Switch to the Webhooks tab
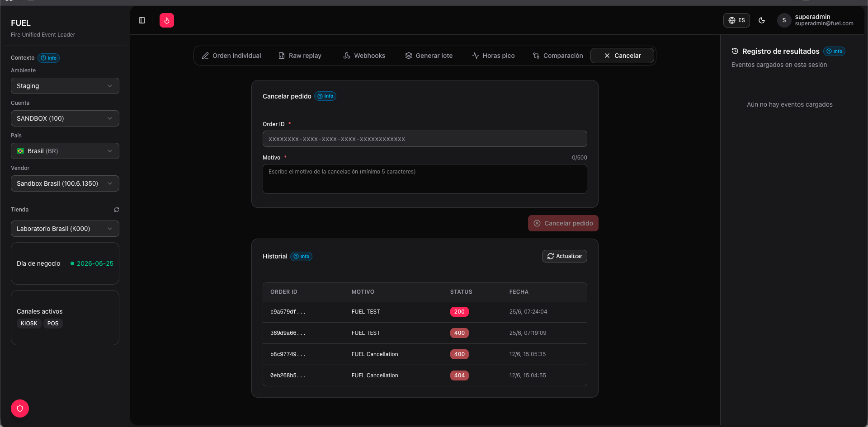Screen dimensions: 868x427 click(x=364, y=56)
